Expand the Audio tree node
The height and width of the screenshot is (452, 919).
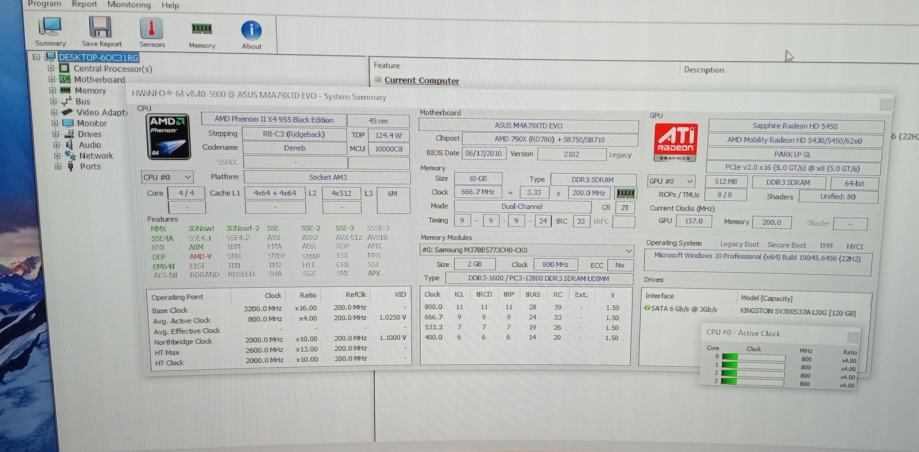[56, 144]
